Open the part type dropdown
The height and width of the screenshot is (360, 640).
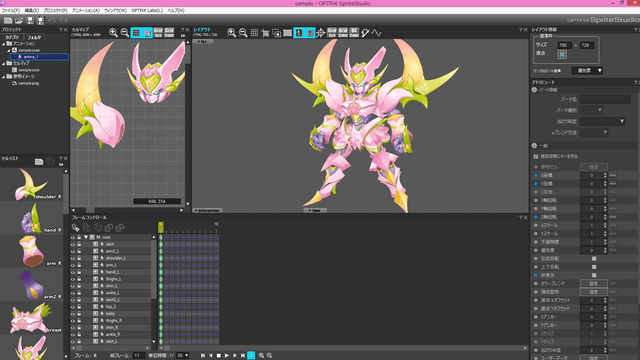(x=591, y=110)
